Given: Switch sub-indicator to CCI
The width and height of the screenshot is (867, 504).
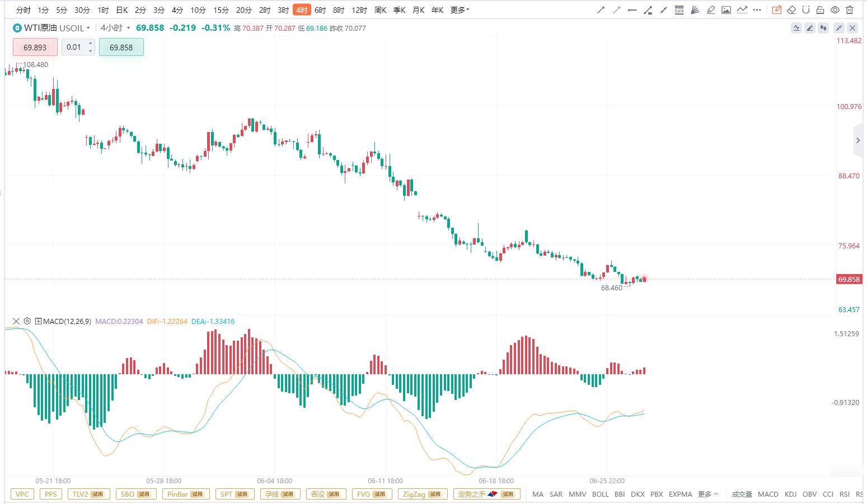Looking at the screenshot, I should [828, 494].
